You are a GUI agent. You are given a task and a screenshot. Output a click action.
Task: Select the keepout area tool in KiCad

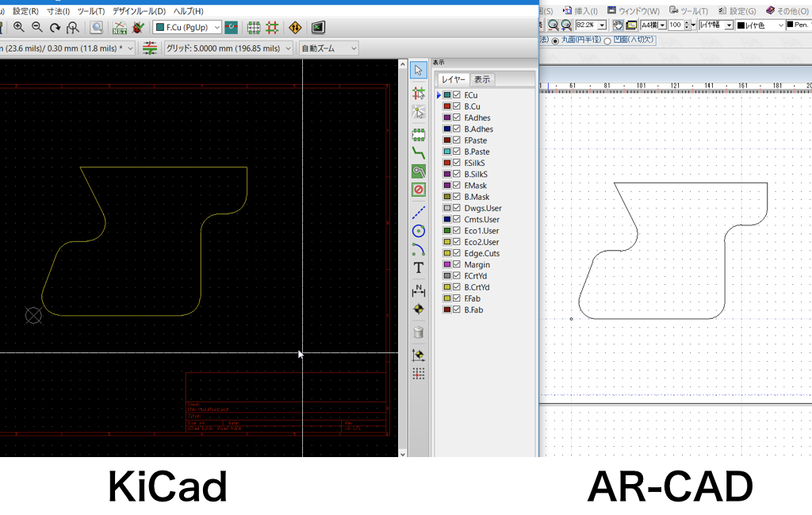(x=419, y=190)
